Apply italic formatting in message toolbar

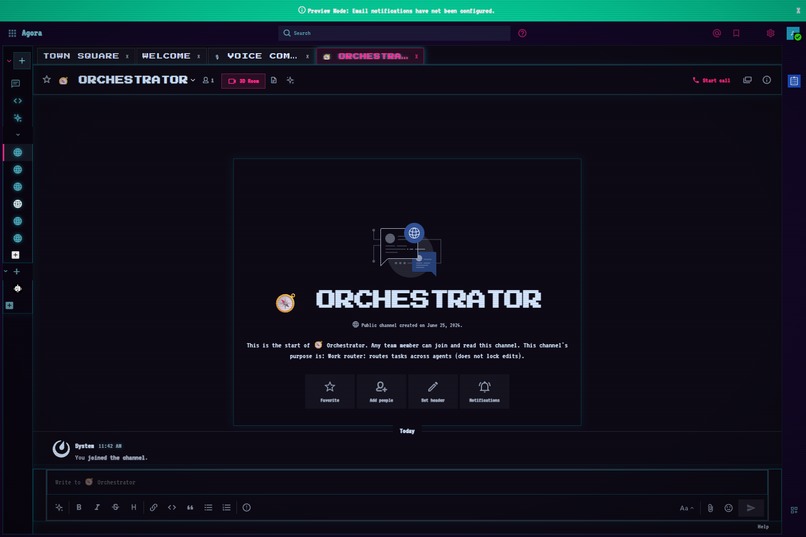97,507
